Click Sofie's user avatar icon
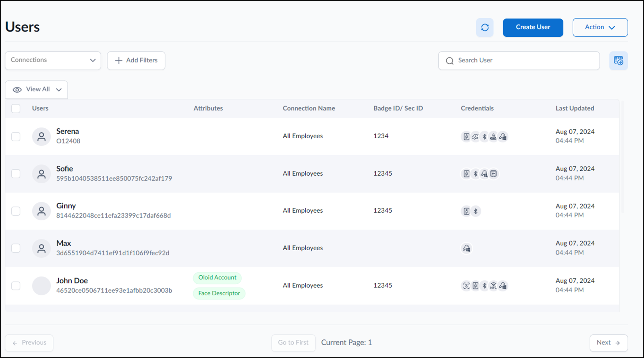Viewport: 644px width, 358px height. pos(41,174)
